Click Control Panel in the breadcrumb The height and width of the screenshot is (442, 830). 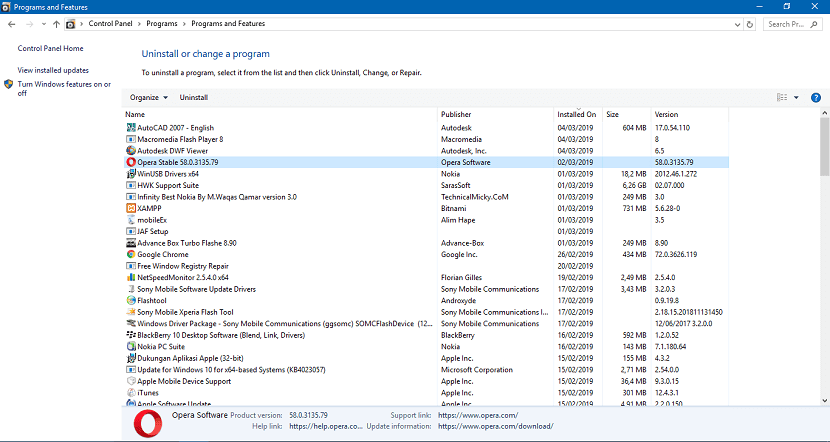(x=111, y=24)
